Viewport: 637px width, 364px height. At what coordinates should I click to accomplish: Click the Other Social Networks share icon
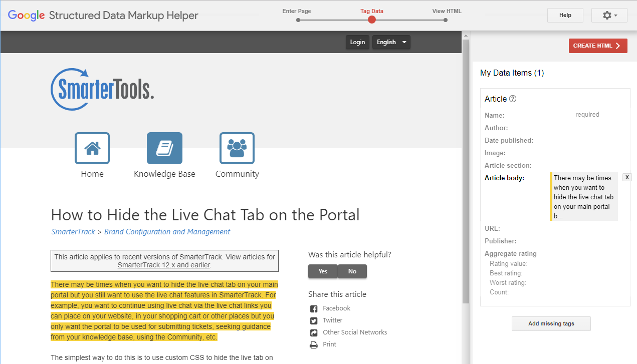[314, 333]
